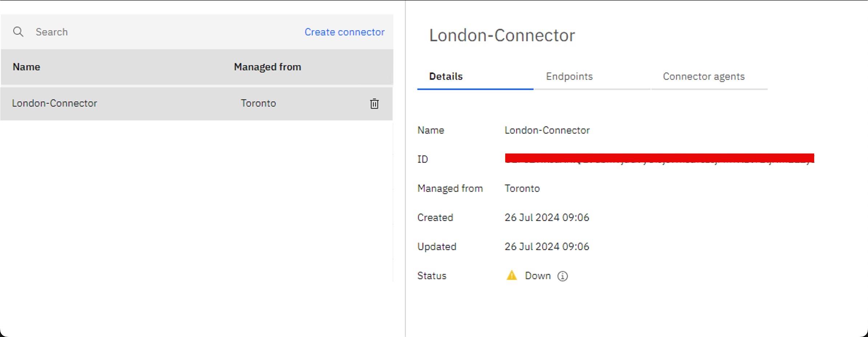Click the redacted ID value

(x=659, y=158)
